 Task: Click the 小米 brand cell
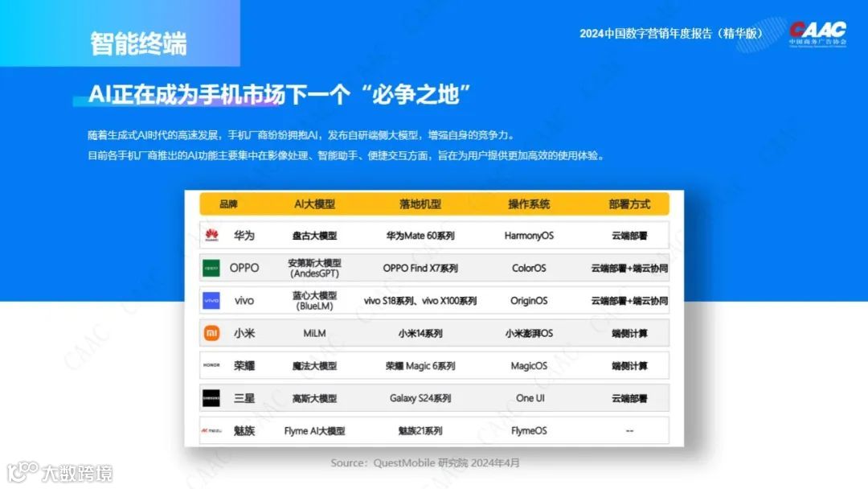click(244, 334)
